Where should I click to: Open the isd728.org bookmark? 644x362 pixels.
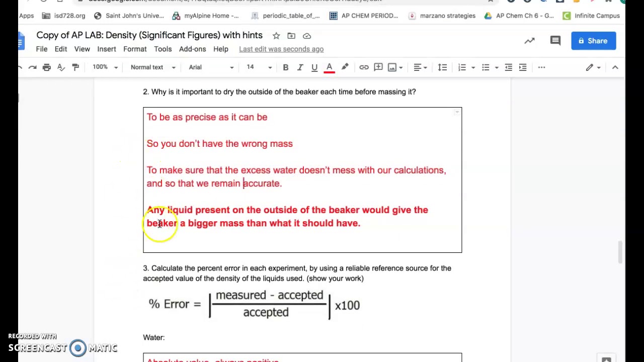pyautogui.click(x=63, y=16)
